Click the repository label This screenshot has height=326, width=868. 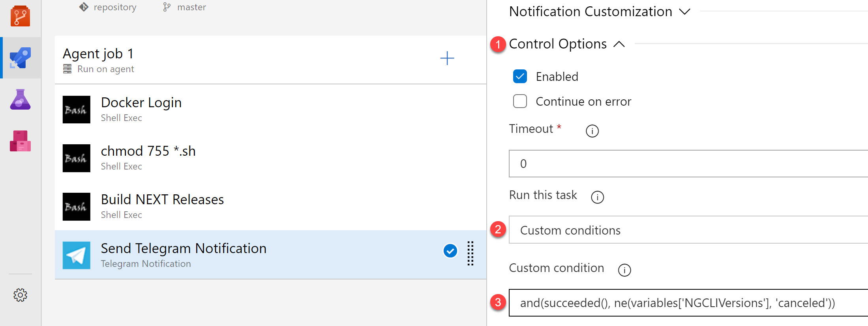pos(115,7)
